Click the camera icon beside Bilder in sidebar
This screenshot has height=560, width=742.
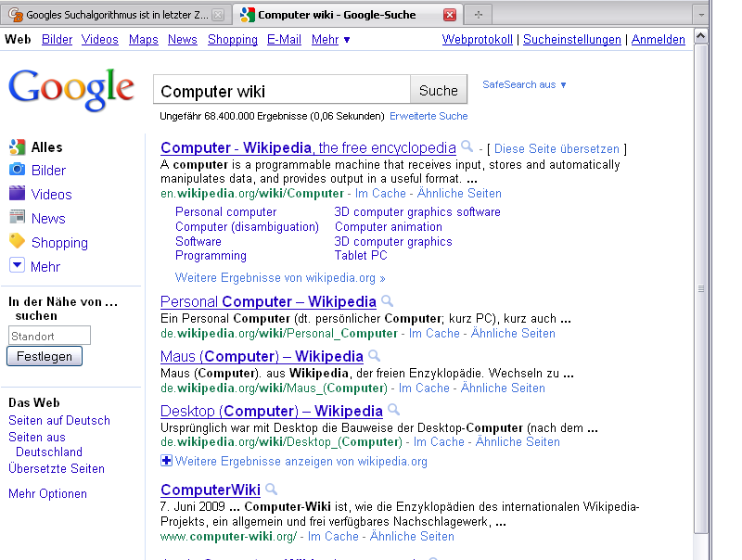17,170
